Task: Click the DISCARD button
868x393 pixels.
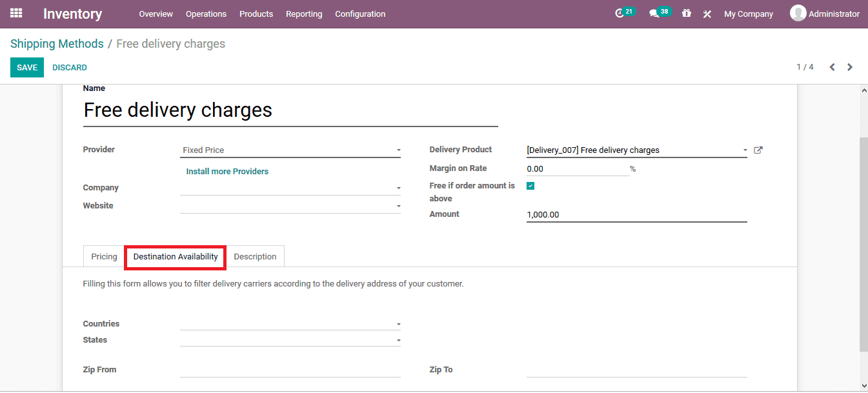Action: pyautogui.click(x=70, y=67)
